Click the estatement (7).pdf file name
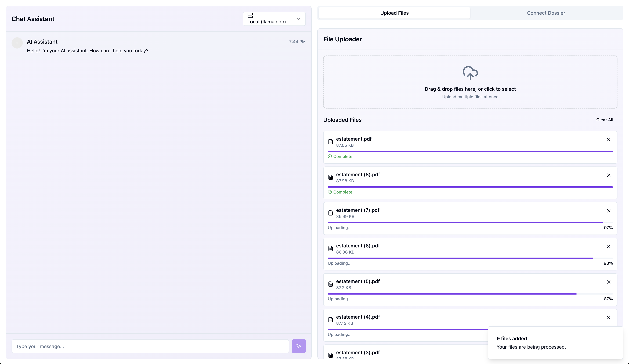 (x=358, y=210)
